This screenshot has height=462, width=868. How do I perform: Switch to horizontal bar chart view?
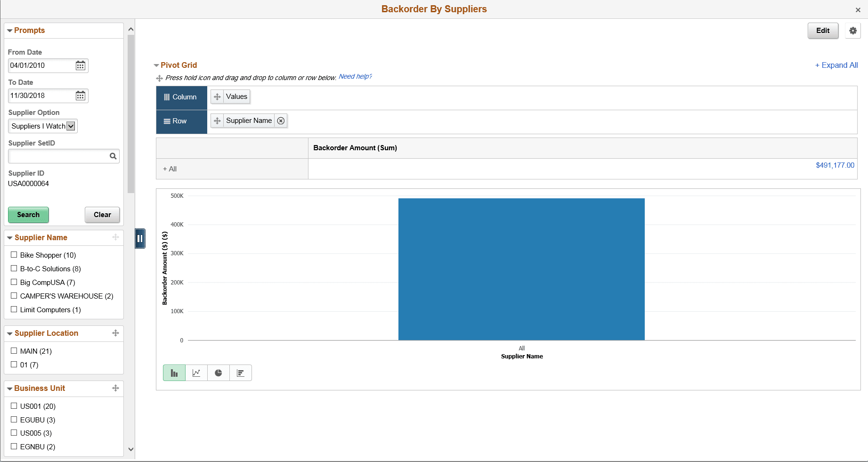click(x=241, y=373)
